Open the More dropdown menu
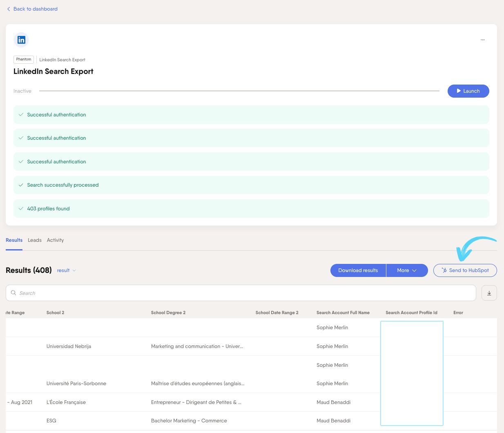Screen dimensions: 504x433 point(407,270)
